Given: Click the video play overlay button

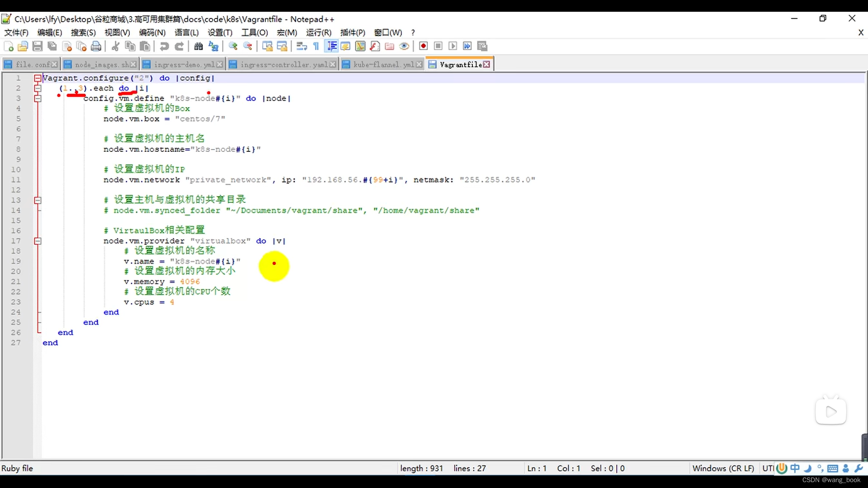Looking at the screenshot, I should pos(831,411).
